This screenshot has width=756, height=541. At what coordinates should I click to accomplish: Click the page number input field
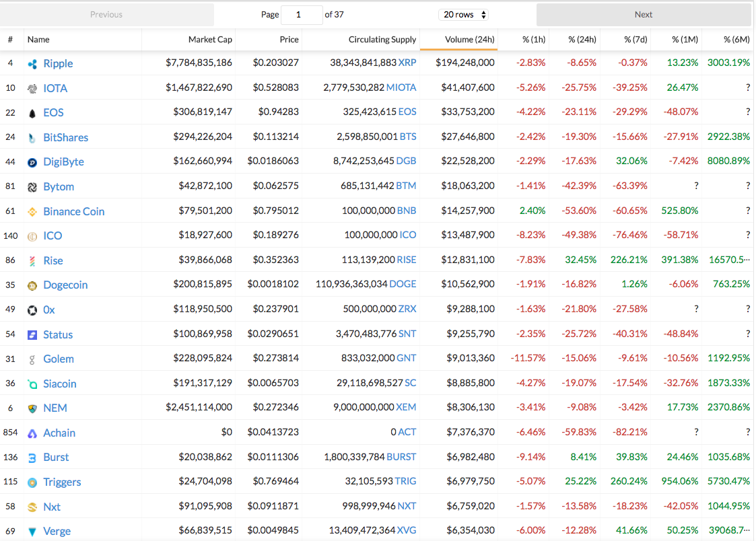click(302, 15)
